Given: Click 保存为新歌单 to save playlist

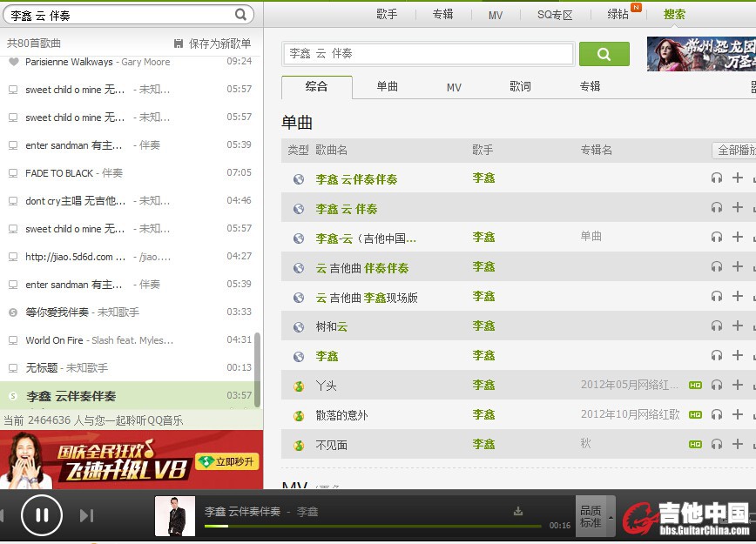Looking at the screenshot, I should point(213,44).
